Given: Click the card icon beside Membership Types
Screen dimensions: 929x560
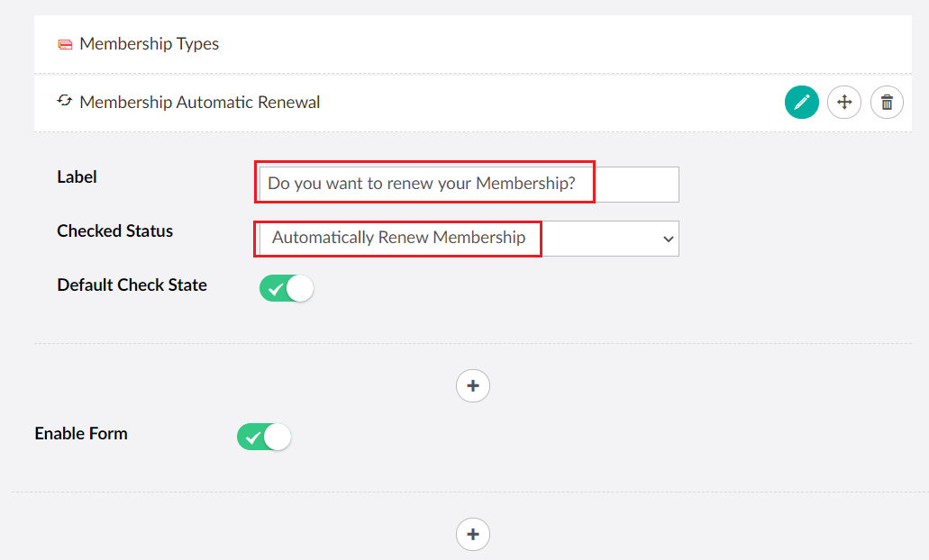Looking at the screenshot, I should coord(64,43).
